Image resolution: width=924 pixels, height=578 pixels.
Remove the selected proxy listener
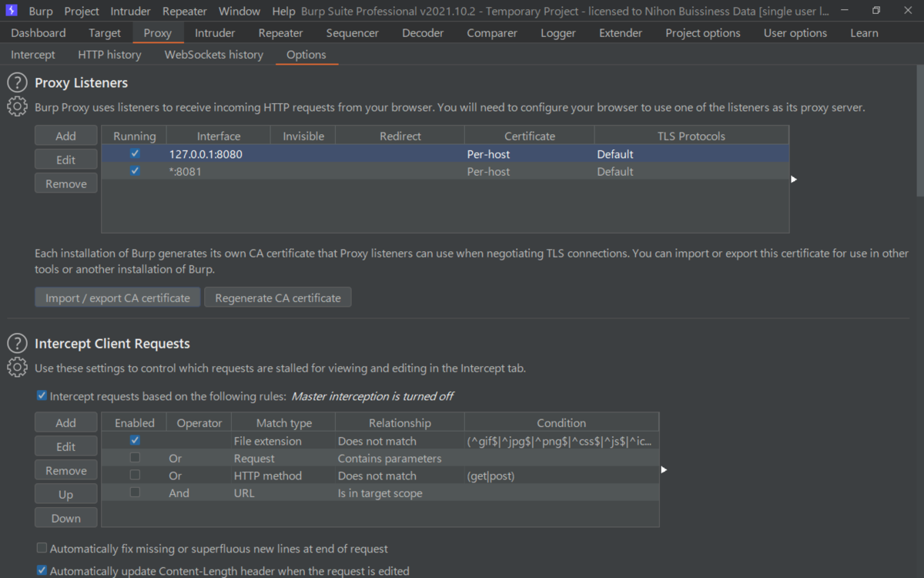(x=66, y=183)
